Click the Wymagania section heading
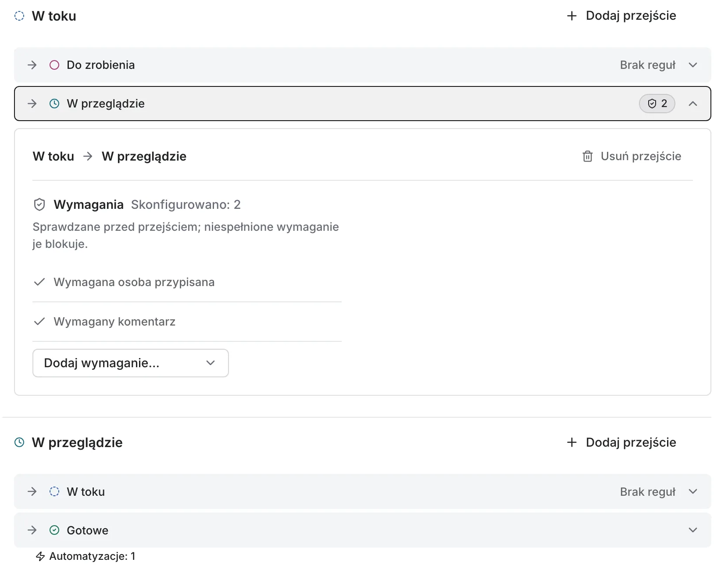Screen dimensions: 728x573 click(x=89, y=204)
